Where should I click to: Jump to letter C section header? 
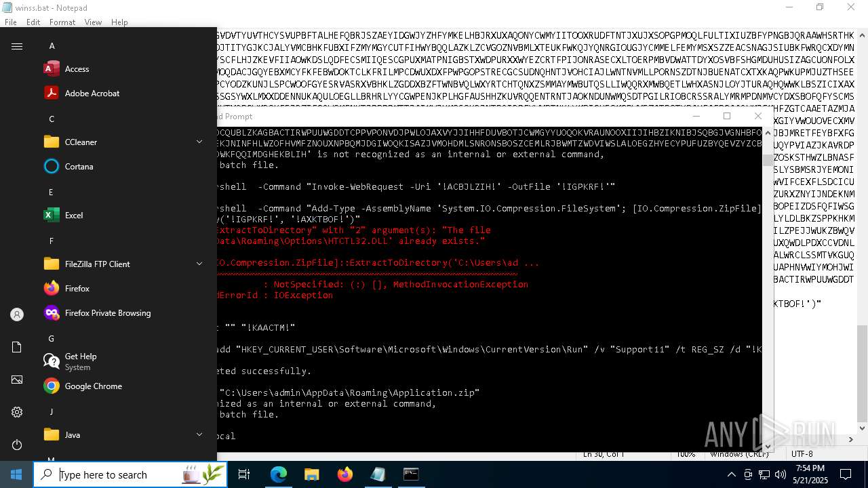(x=52, y=119)
